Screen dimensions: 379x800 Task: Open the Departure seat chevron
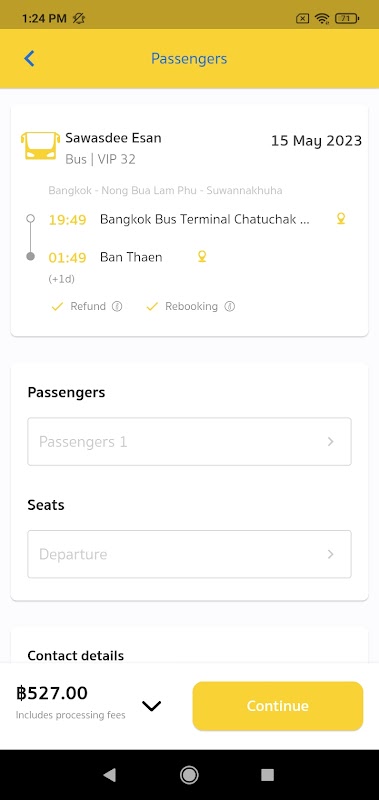[x=331, y=554]
